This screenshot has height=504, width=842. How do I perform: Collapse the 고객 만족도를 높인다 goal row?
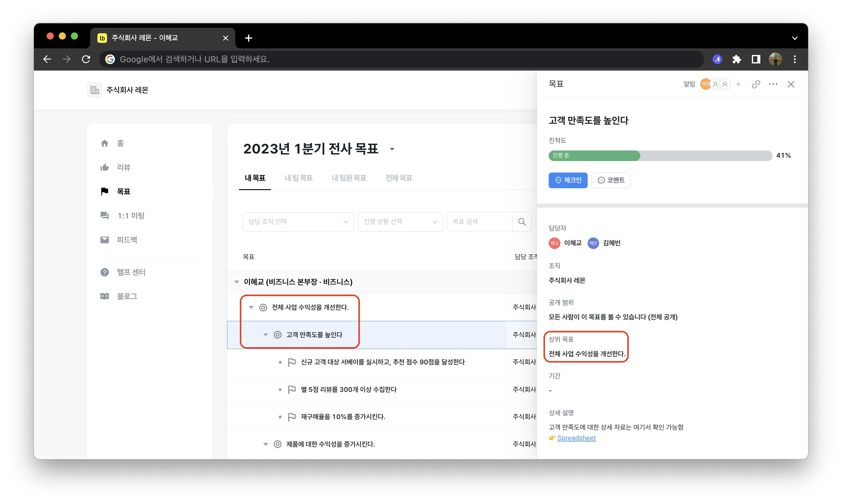pos(266,335)
